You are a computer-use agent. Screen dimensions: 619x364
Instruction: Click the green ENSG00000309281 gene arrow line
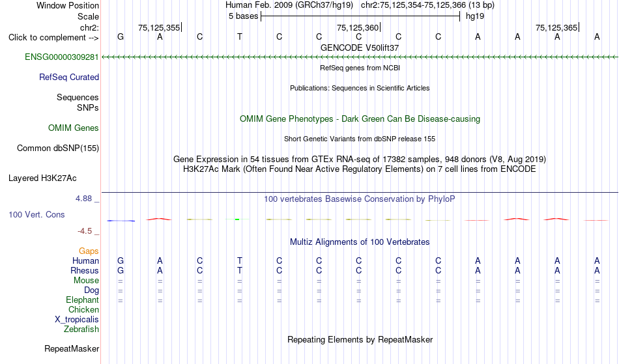pos(360,57)
